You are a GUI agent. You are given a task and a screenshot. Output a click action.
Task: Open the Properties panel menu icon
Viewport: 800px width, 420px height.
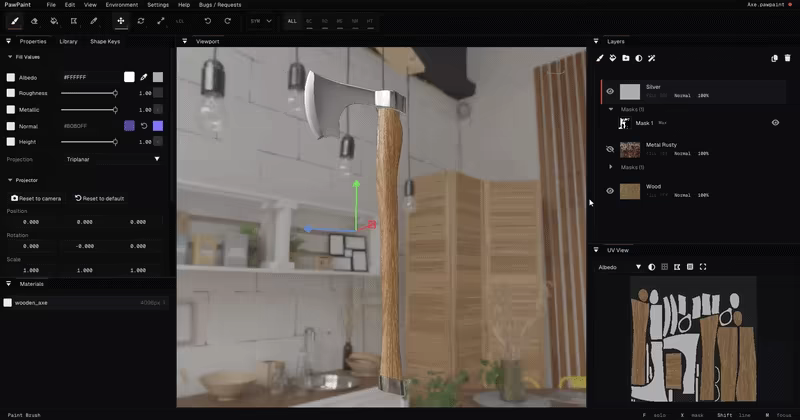(x=8, y=41)
